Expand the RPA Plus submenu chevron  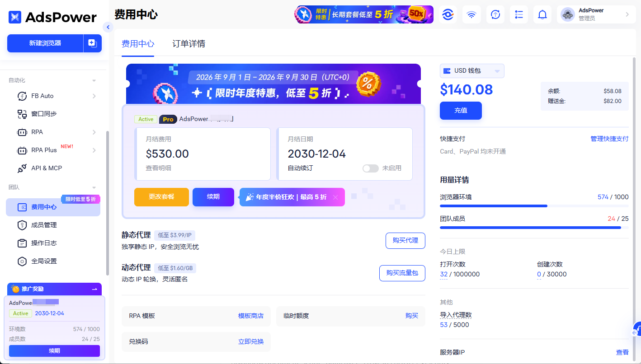(x=94, y=150)
